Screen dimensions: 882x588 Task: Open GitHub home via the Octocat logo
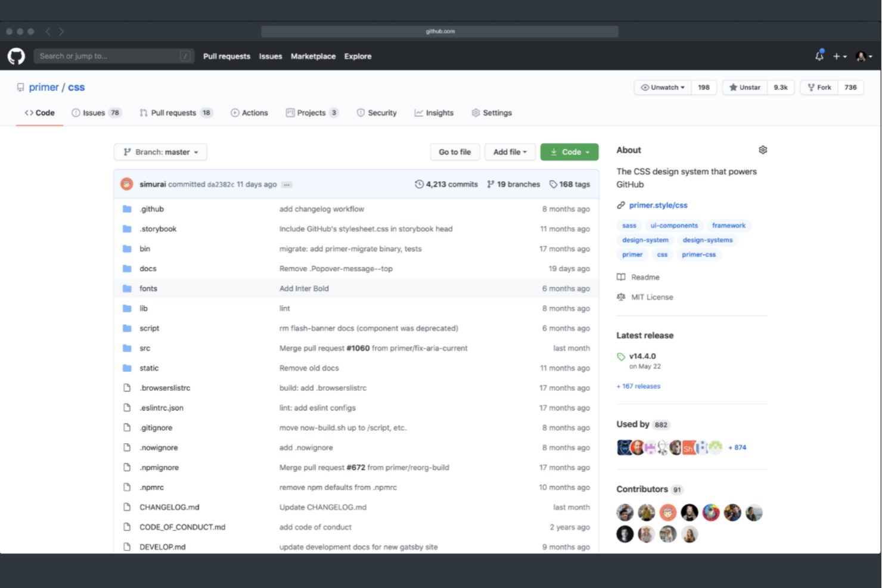click(15, 56)
